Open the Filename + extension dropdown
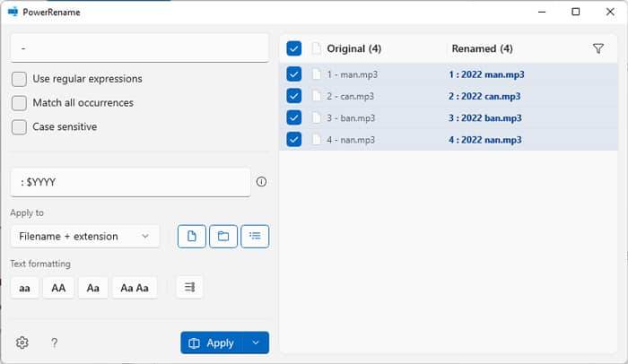628x364 pixels. pyautogui.click(x=85, y=237)
